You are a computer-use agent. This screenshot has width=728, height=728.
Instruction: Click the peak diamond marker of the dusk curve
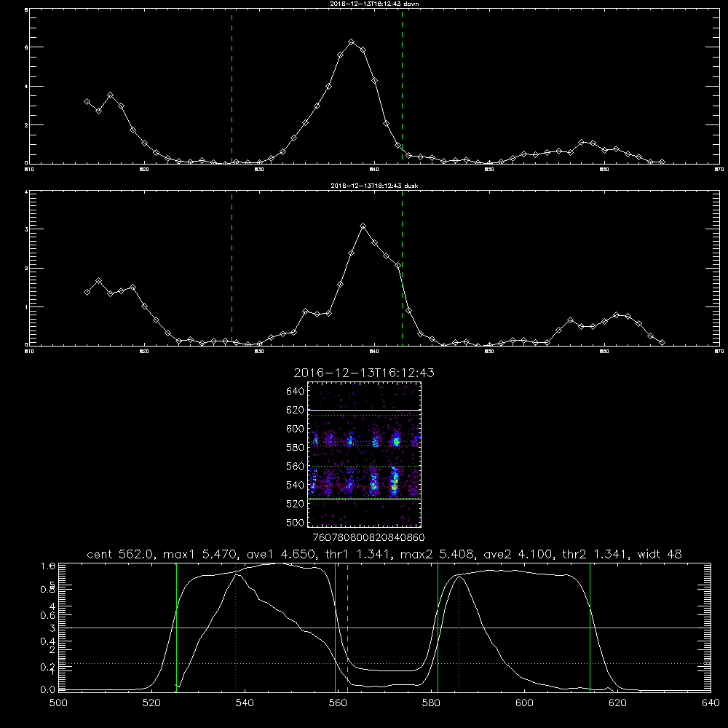point(363,226)
